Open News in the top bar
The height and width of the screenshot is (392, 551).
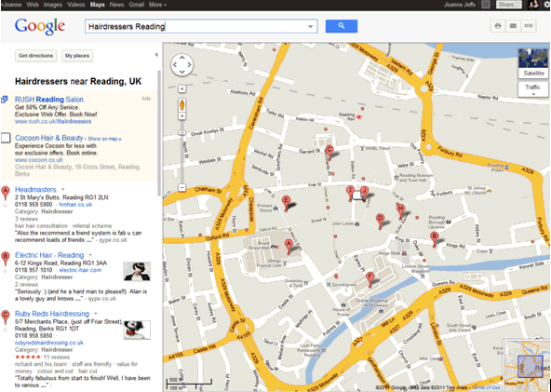click(x=116, y=5)
